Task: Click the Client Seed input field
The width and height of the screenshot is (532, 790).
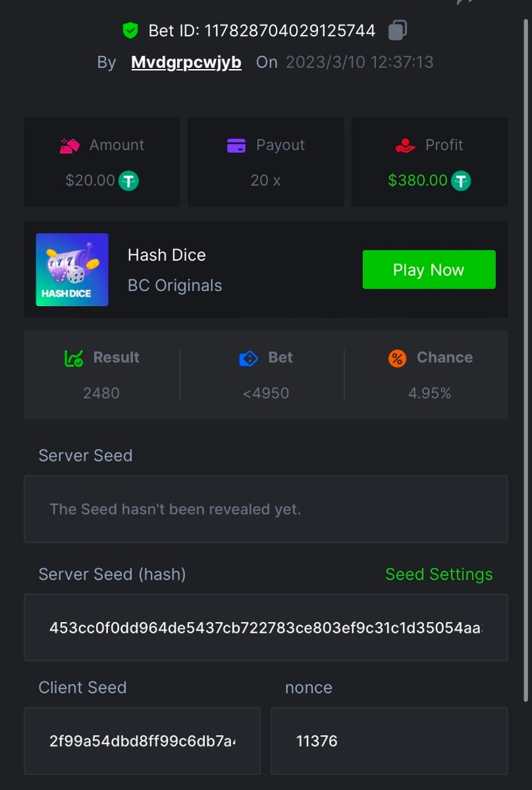Action: coord(142,741)
